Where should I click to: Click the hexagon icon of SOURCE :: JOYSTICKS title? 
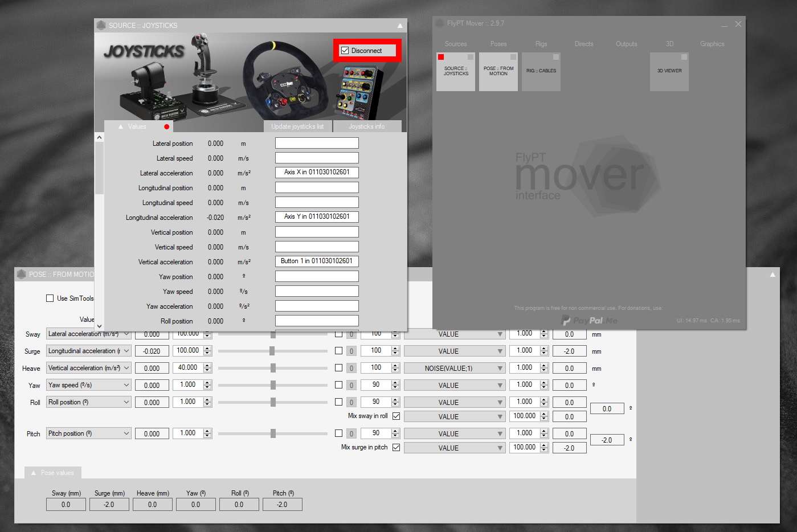(101, 25)
